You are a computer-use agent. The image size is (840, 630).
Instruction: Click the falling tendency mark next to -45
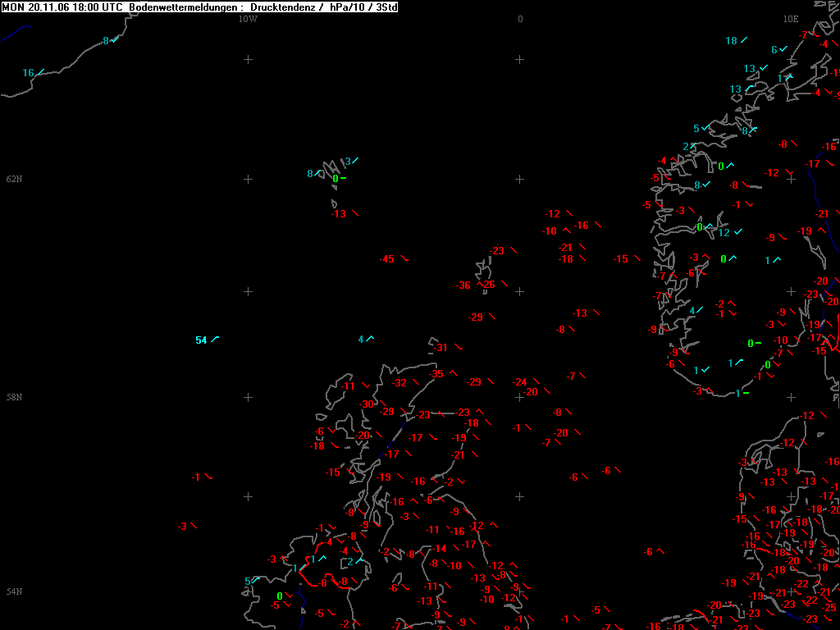[x=404, y=259]
